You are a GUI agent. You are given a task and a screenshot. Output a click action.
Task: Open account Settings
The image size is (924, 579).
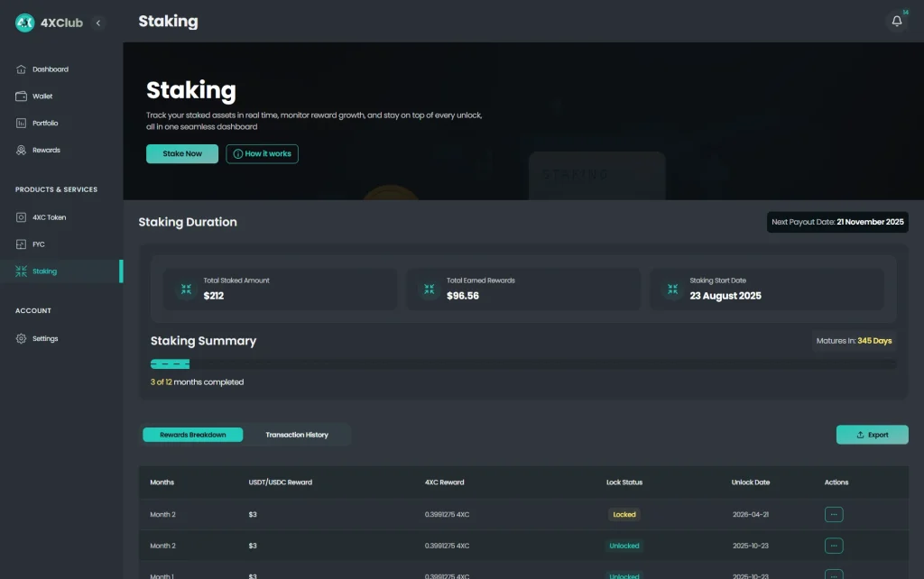pyautogui.click(x=45, y=339)
